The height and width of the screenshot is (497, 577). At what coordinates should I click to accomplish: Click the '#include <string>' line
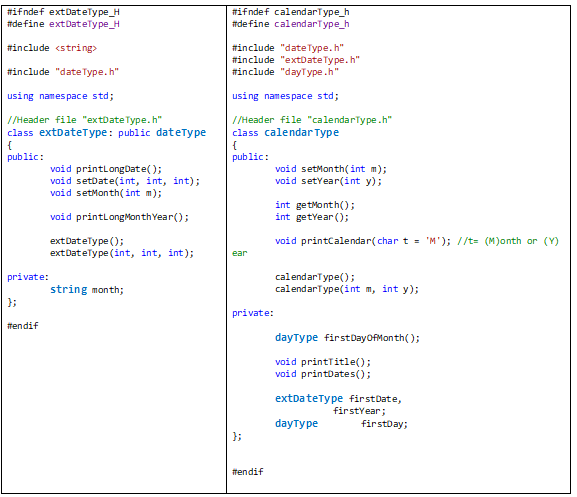tap(52, 48)
